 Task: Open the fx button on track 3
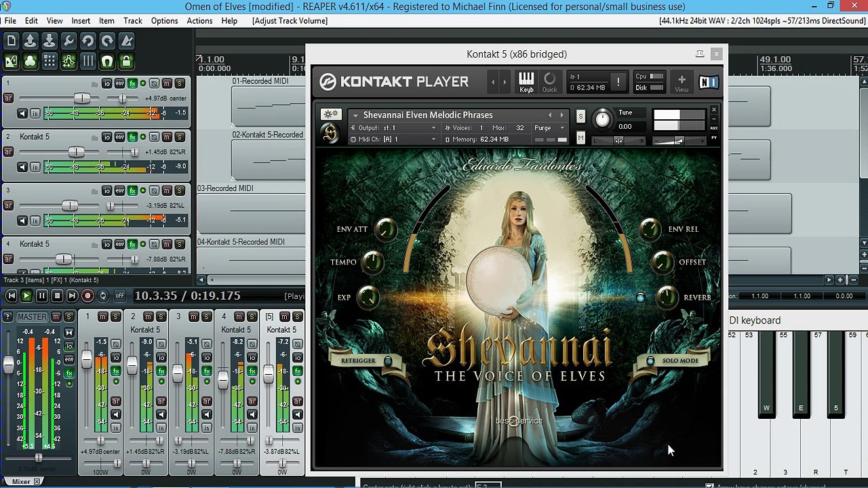pyautogui.click(x=132, y=190)
